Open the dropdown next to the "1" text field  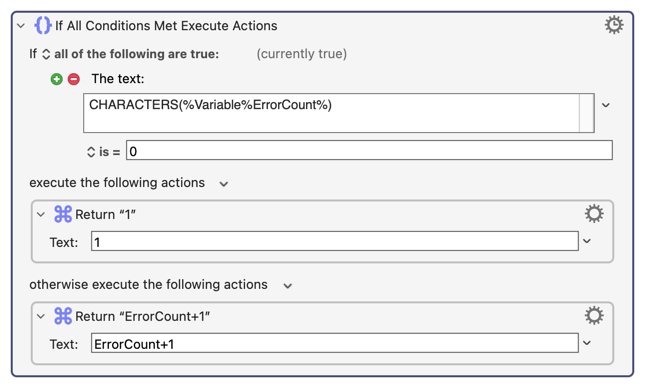coord(587,241)
